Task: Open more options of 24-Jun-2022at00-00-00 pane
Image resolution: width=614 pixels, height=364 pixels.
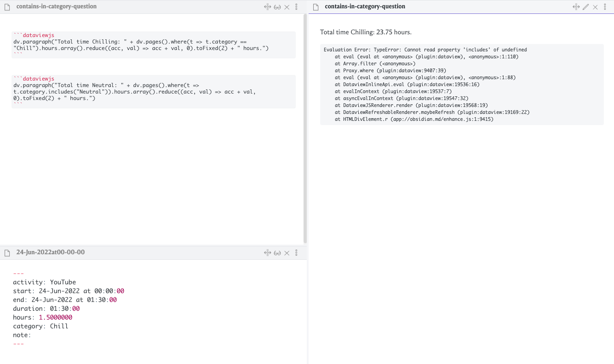Action: [x=297, y=253]
